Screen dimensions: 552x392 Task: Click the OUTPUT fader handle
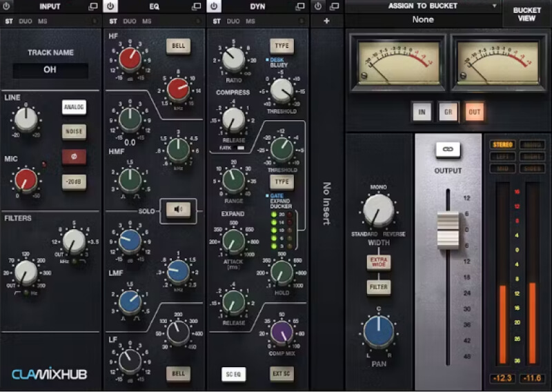448,231
